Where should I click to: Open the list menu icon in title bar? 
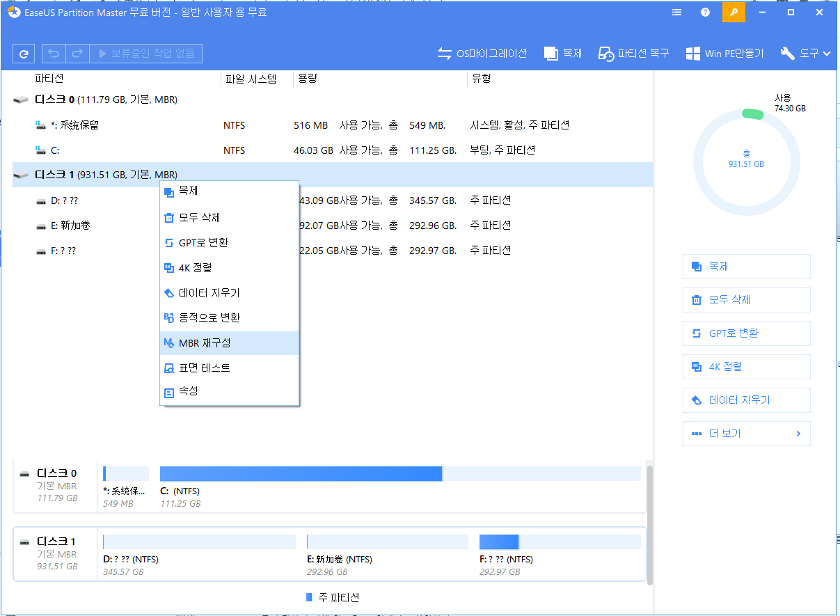pyautogui.click(x=677, y=13)
